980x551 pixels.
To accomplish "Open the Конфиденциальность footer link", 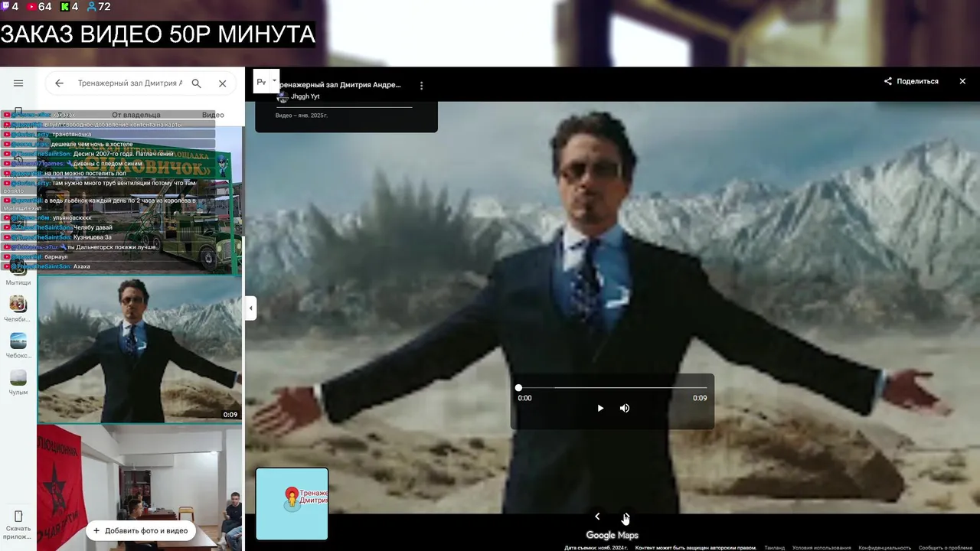I will [884, 548].
